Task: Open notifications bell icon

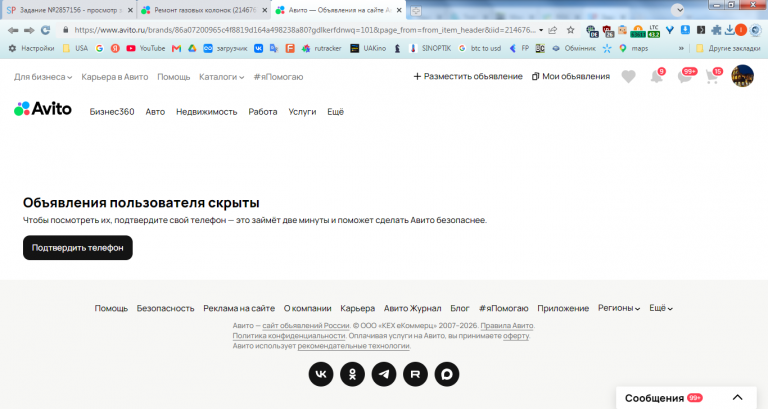Action: (656, 76)
